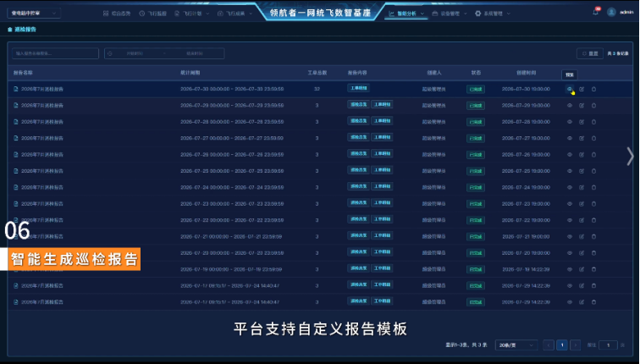Expand the 智能分析 menu
The image size is (640, 364).
[406, 14]
